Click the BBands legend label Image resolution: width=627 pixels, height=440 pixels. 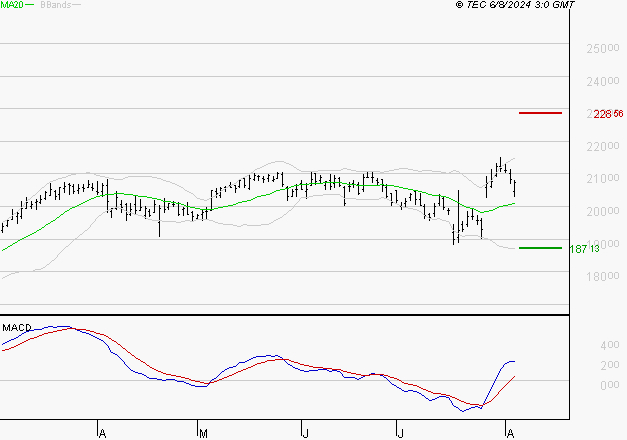point(56,5)
